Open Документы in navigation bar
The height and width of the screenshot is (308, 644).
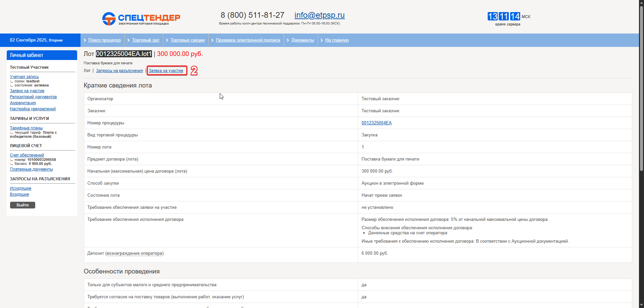[303, 40]
